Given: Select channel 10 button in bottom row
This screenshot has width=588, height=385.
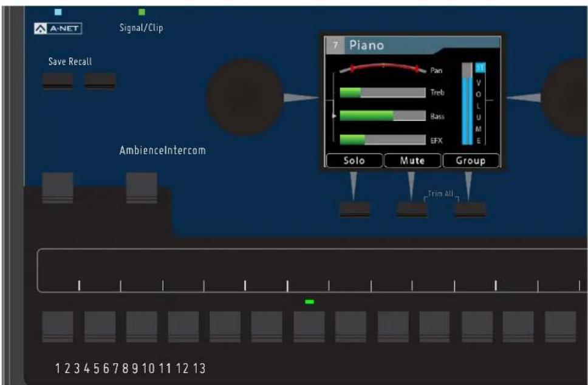Looking at the screenshot, I should 434,327.
